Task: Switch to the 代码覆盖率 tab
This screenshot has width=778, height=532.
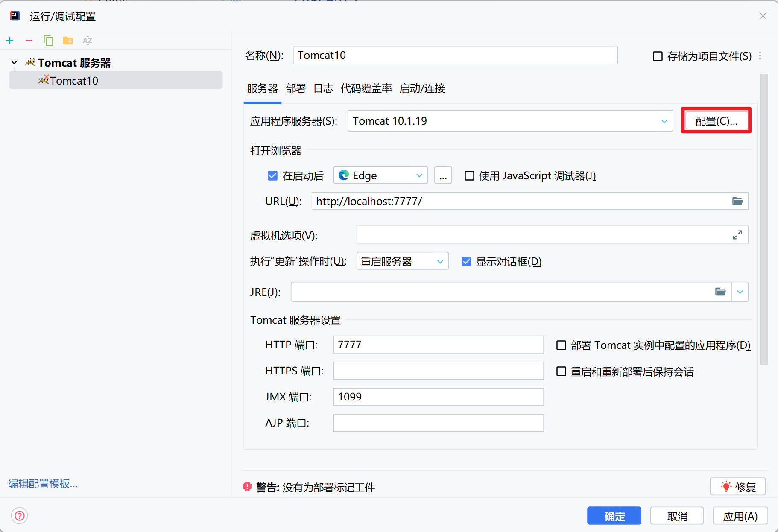Action: (x=366, y=88)
